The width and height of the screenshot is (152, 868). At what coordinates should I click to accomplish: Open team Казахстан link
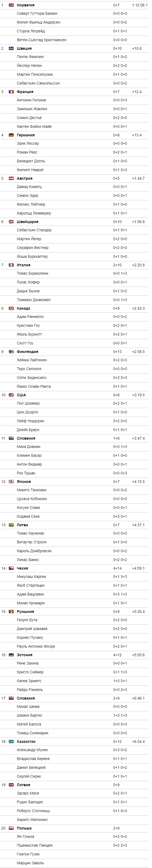click(x=26, y=742)
